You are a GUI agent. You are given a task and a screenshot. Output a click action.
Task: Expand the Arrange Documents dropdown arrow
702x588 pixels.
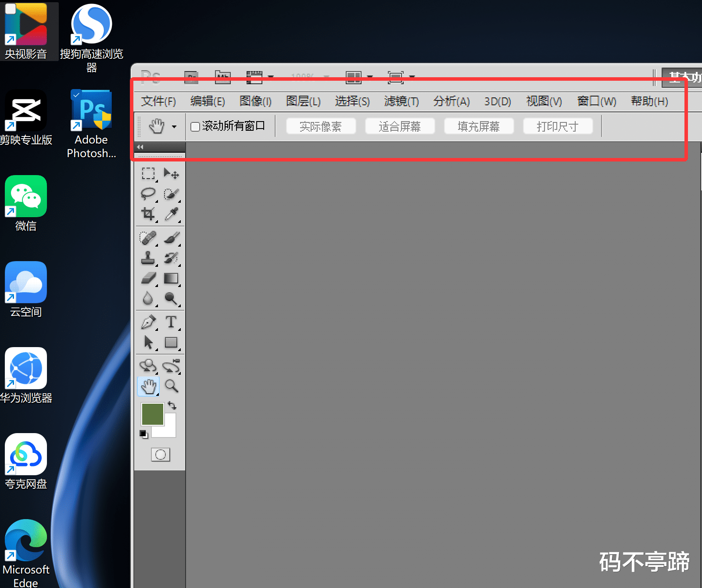pos(370,78)
